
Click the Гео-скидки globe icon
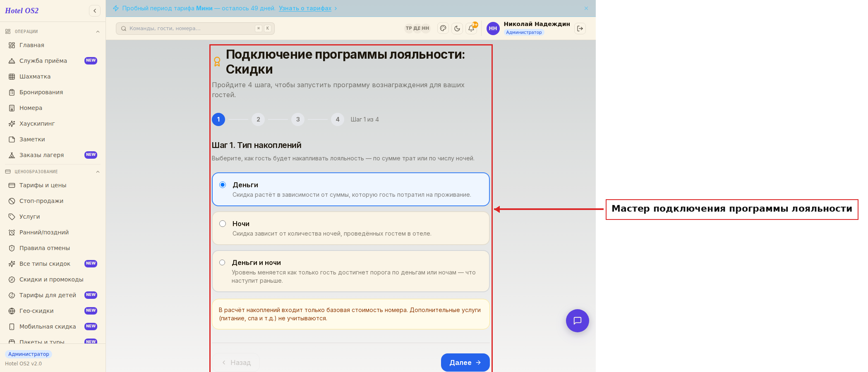(x=12, y=311)
